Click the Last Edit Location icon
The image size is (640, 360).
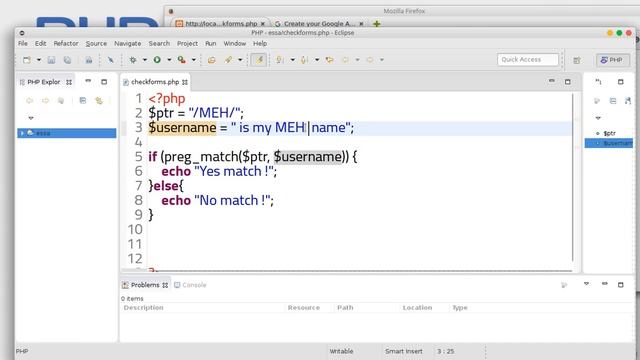click(329, 60)
